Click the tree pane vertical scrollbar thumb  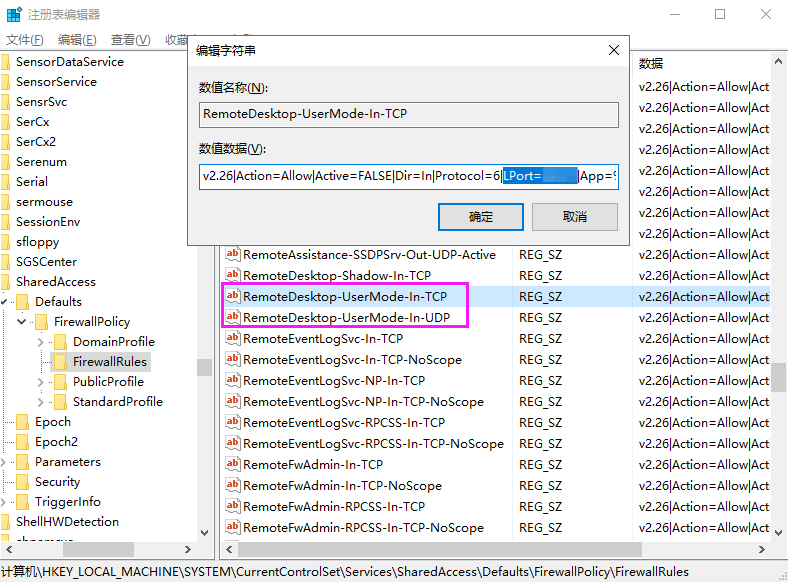pos(204,367)
